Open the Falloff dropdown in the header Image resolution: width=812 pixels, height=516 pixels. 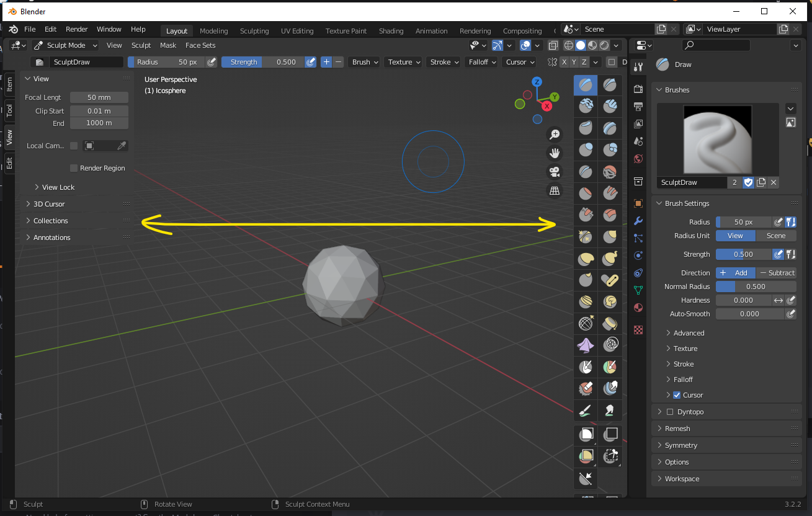(482, 62)
